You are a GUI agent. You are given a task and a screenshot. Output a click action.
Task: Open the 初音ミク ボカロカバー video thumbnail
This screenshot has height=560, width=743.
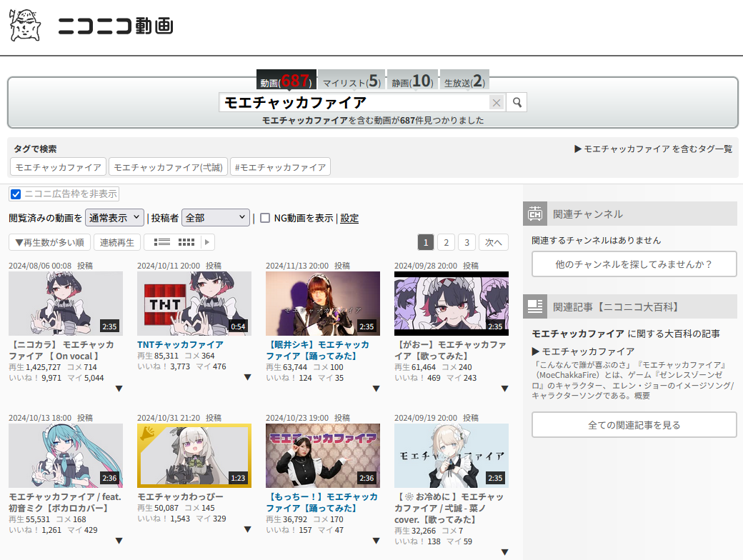click(66, 455)
